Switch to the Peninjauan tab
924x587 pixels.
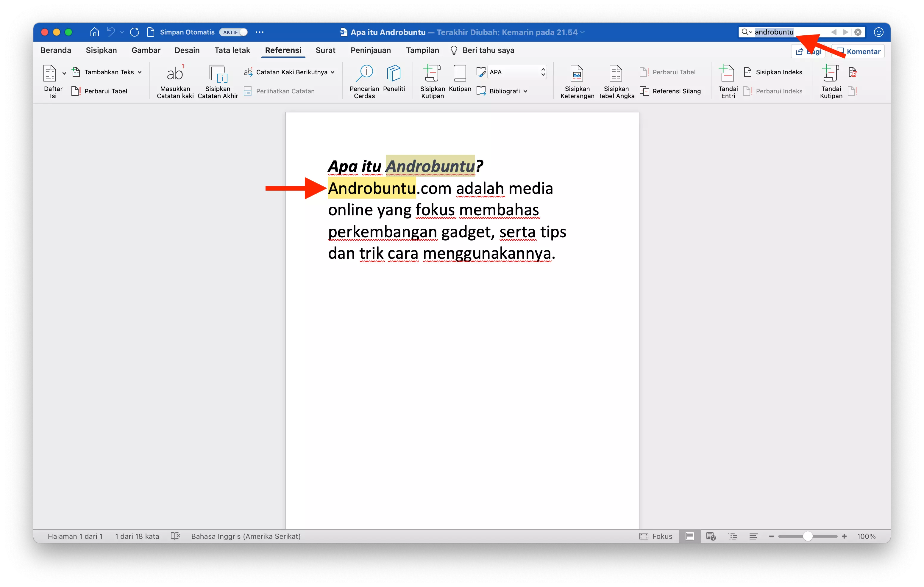[370, 50]
